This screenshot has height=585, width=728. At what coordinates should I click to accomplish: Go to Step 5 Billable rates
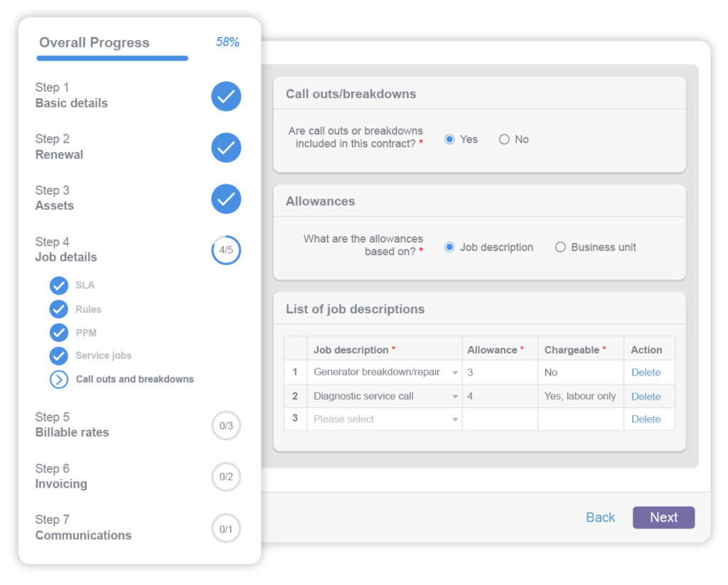click(x=73, y=424)
